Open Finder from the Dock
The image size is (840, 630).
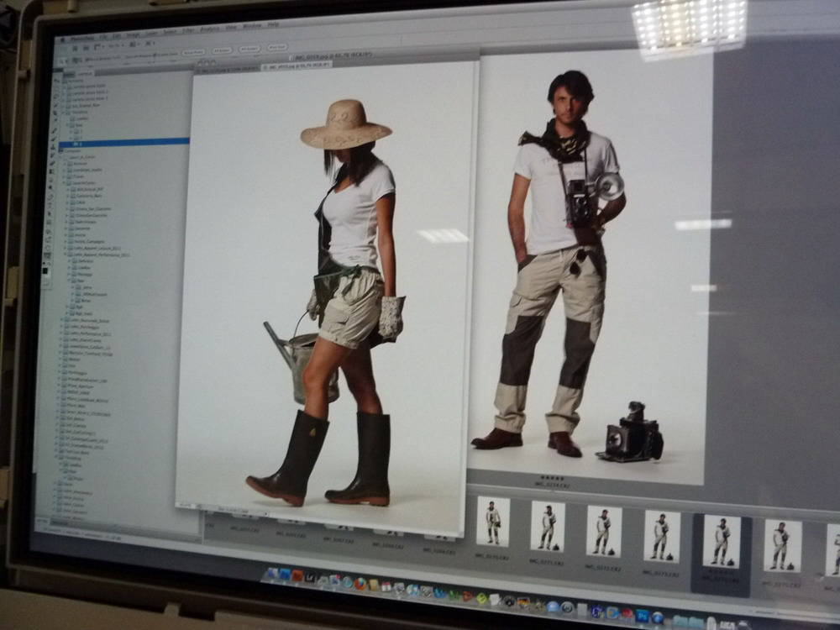click(x=271, y=573)
